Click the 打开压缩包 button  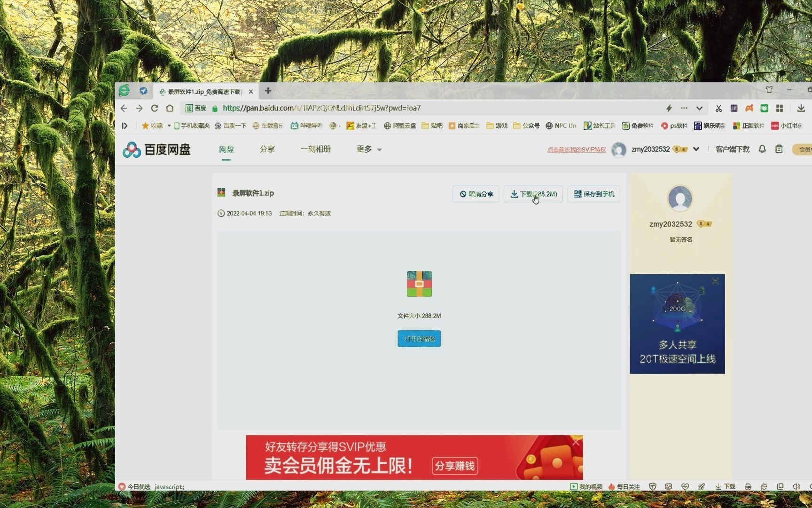[x=419, y=339]
